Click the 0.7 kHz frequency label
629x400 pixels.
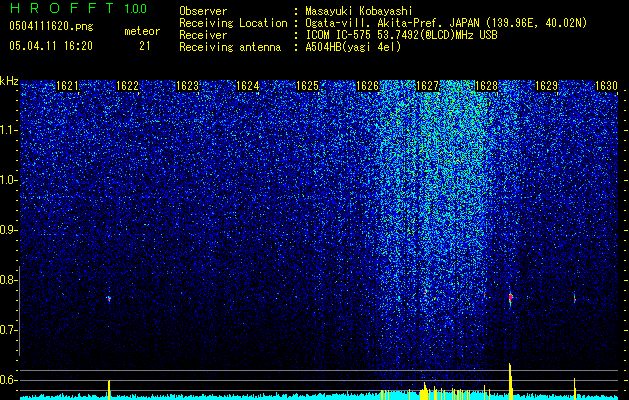pyautogui.click(x=8, y=330)
